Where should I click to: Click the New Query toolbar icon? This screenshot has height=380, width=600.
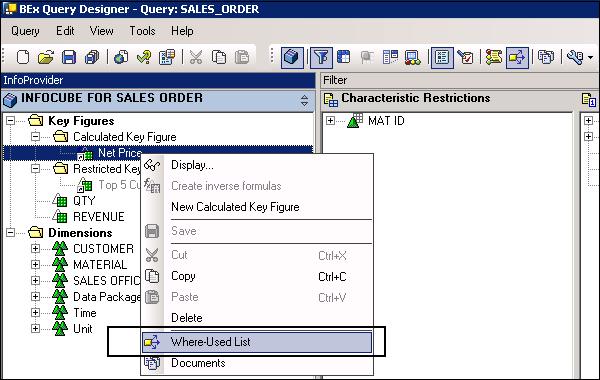pos(23,58)
